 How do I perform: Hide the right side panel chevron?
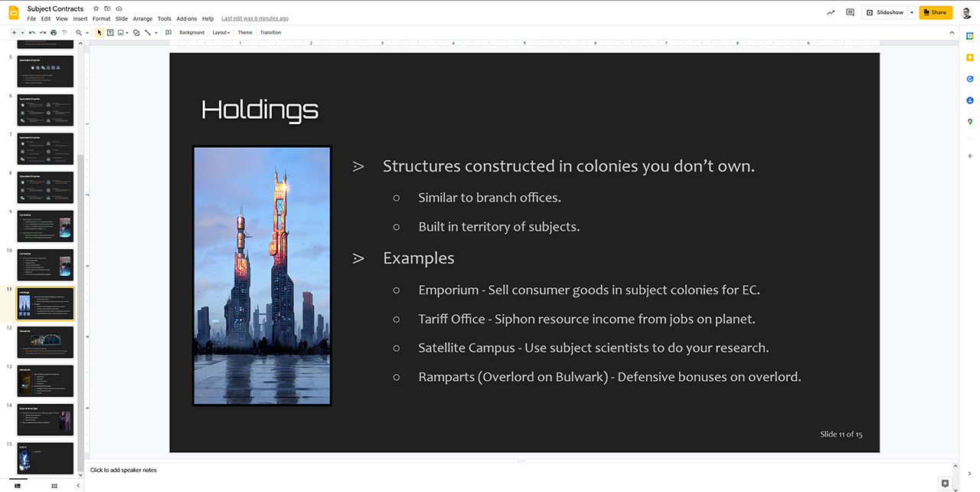click(970, 475)
